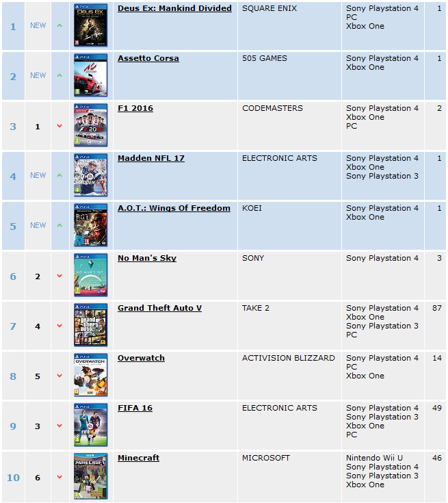This screenshot has width=448, height=503.
Task: Select A.O.T.: Wings Of Freedom title
Action: [x=174, y=208]
